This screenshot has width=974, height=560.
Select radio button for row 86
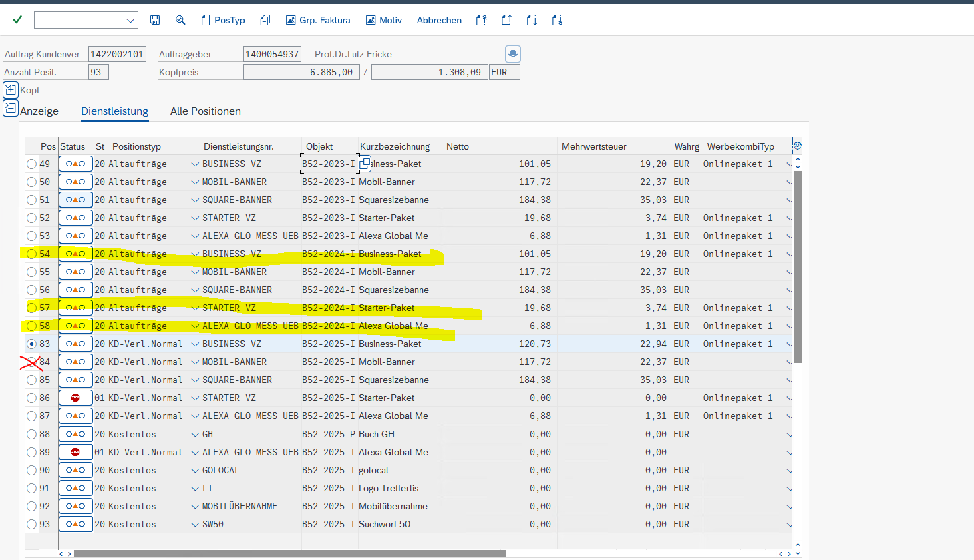coord(31,398)
